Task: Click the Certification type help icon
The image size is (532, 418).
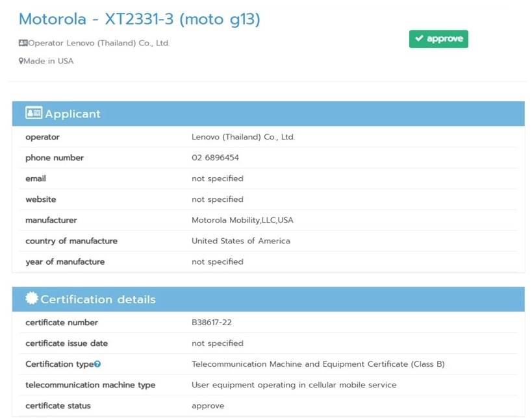Action: [x=97, y=364]
